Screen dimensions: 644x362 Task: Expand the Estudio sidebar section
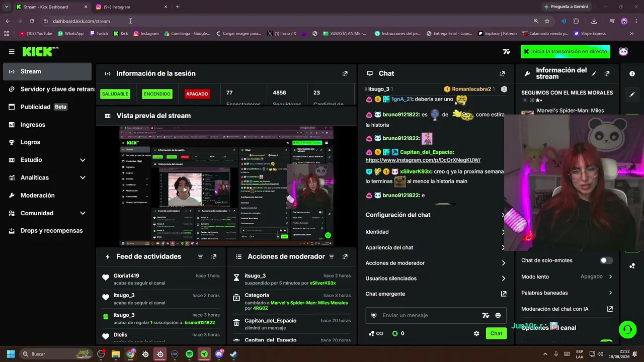click(83, 160)
